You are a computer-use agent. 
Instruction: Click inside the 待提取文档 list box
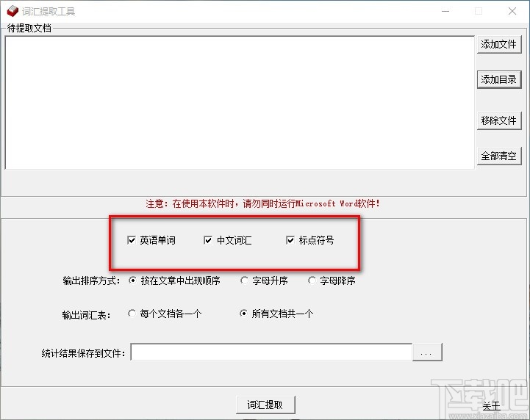[x=240, y=103]
